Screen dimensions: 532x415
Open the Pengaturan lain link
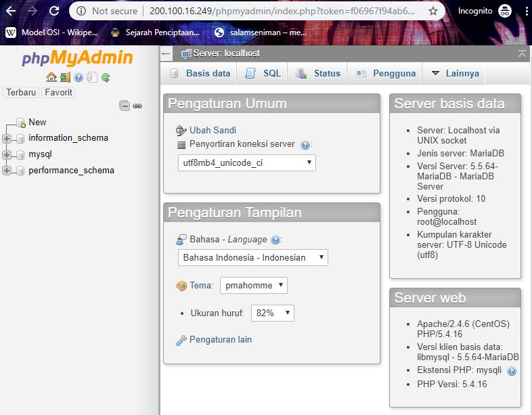[221, 340]
